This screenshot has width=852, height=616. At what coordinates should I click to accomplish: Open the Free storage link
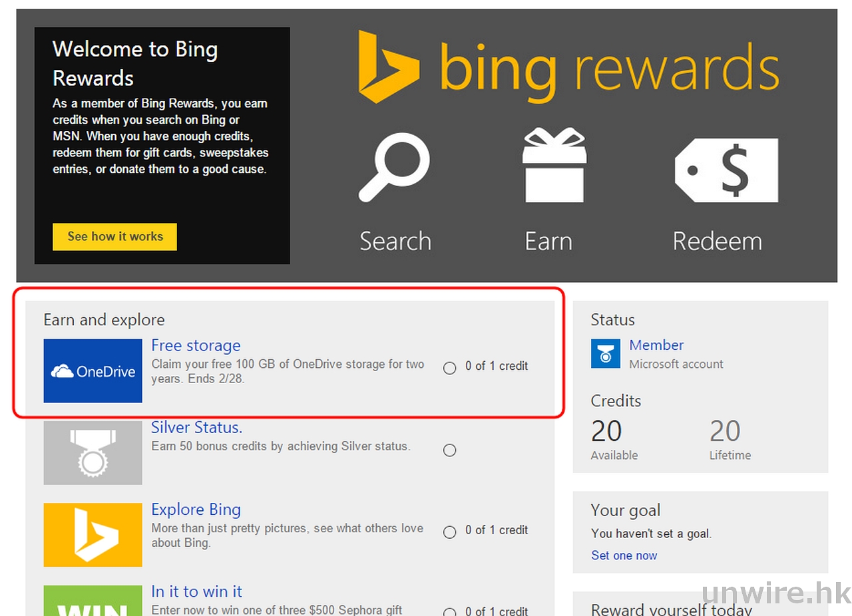coord(196,345)
